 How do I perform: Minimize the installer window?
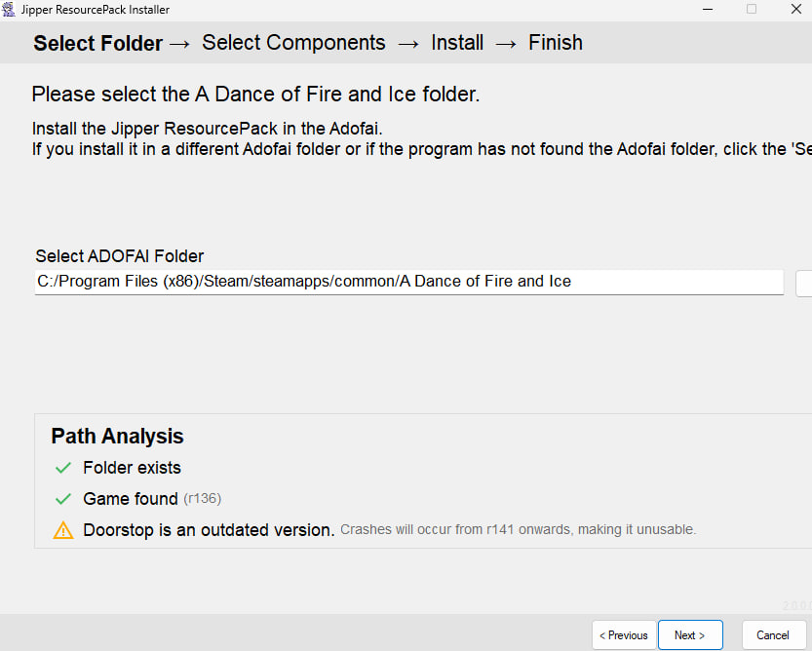click(x=708, y=10)
